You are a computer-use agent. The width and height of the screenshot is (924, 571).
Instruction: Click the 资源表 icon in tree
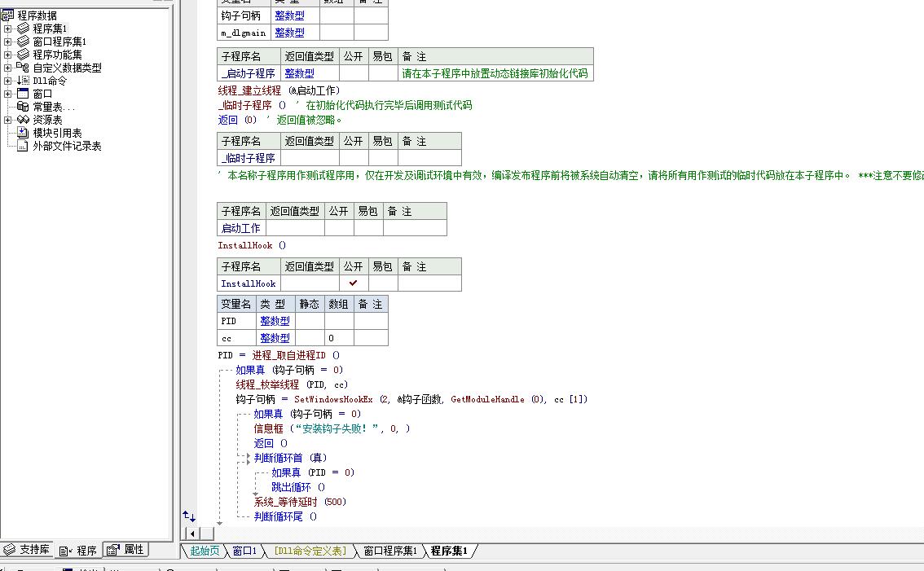pyautogui.click(x=23, y=120)
